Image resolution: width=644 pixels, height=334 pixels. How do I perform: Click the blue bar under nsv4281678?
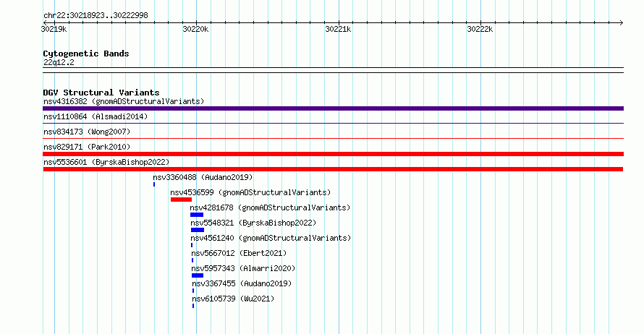(x=197, y=215)
